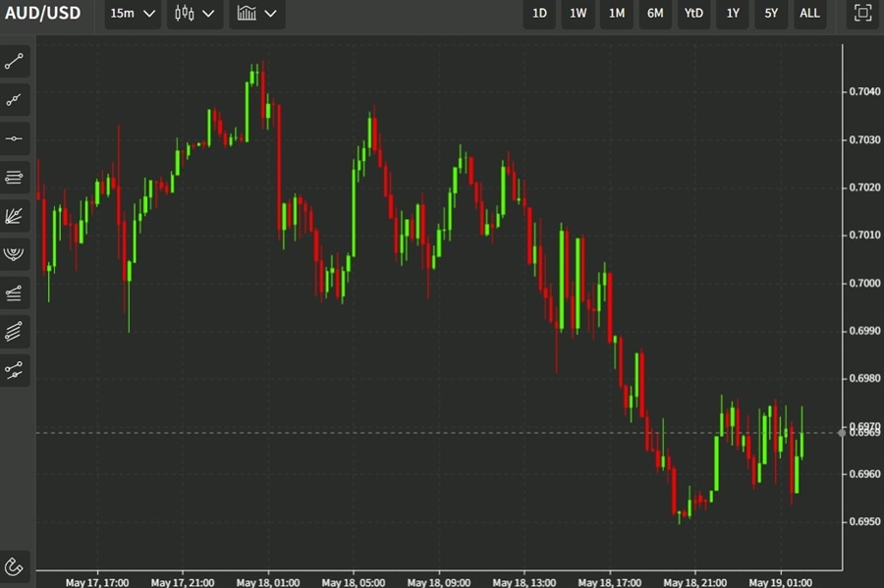Select the horizontal ray tool
The height and width of the screenshot is (588, 884).
tap(14, 137)
